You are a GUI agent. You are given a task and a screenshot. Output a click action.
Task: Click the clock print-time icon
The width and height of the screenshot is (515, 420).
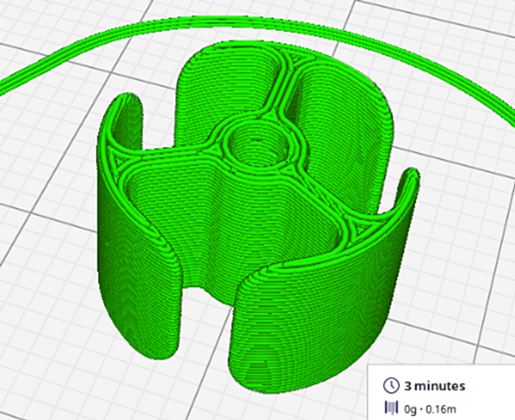(x=391, y=385)
